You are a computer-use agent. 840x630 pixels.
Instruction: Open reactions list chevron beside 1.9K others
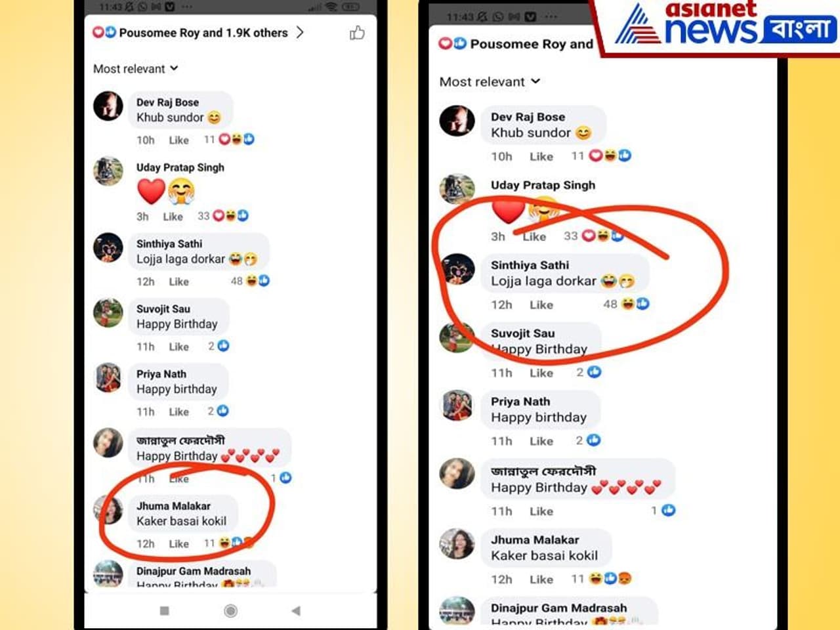(300, 32)
